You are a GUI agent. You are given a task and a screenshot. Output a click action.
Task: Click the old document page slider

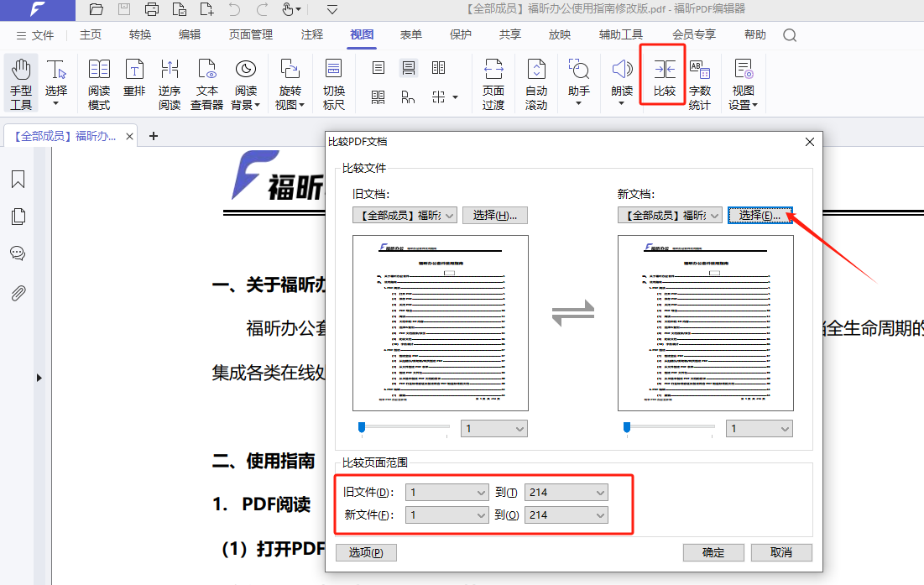[404, 427]
